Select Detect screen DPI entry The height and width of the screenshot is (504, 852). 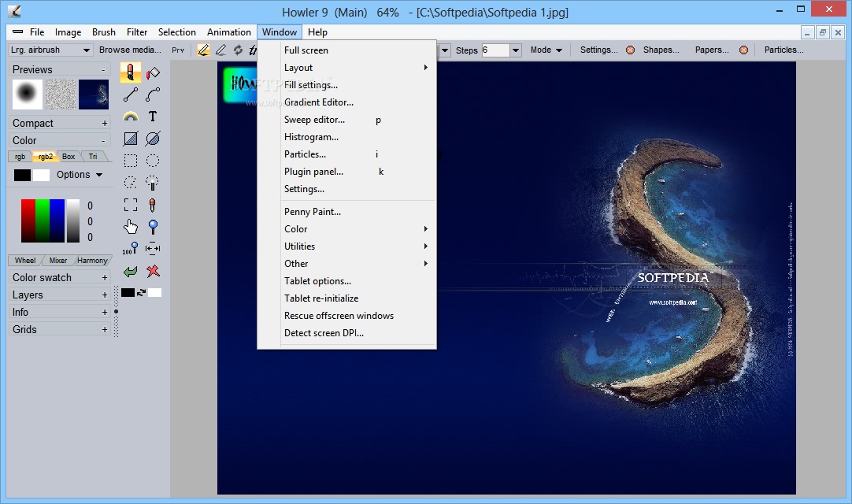pos(346,333)
